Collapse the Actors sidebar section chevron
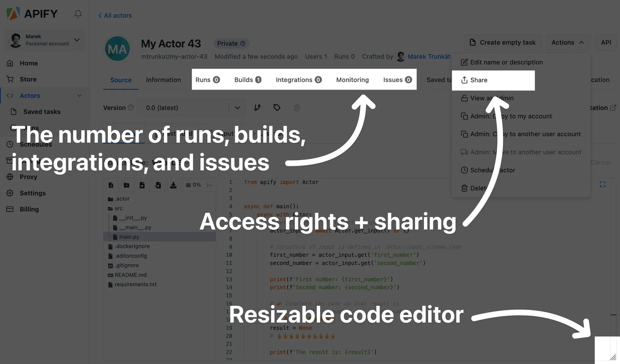620x364 pixels. tap(79, 96)
